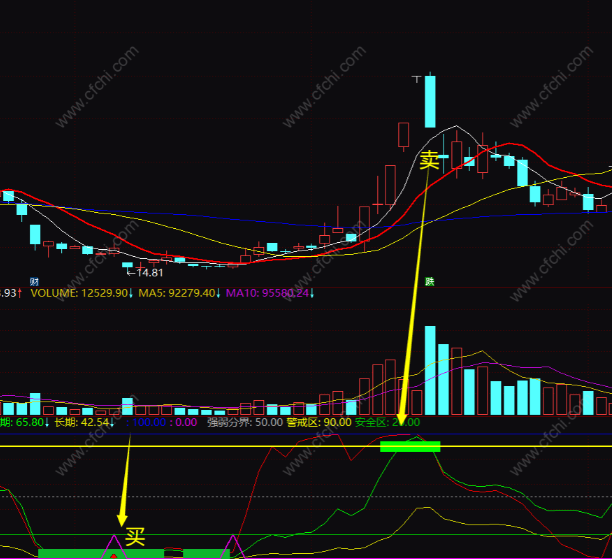Click the magenta 0.00 indicator value

point(186,422)
